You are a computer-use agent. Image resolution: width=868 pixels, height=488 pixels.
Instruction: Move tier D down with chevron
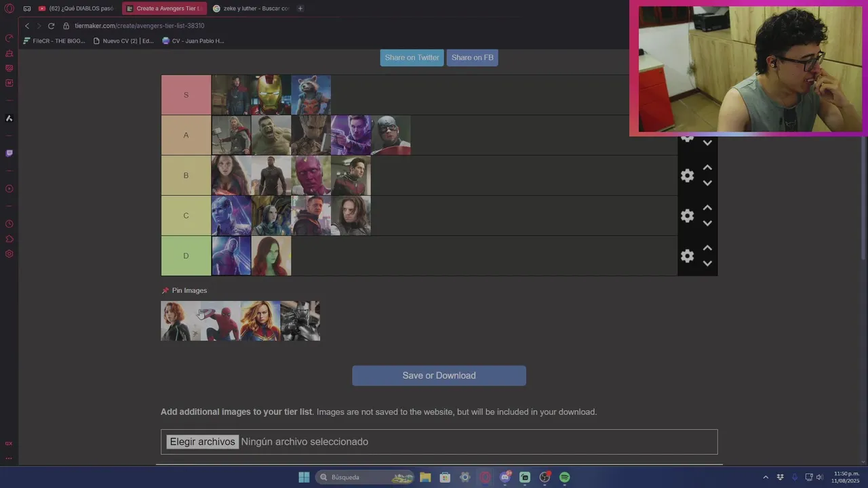(x=707, y=263)
